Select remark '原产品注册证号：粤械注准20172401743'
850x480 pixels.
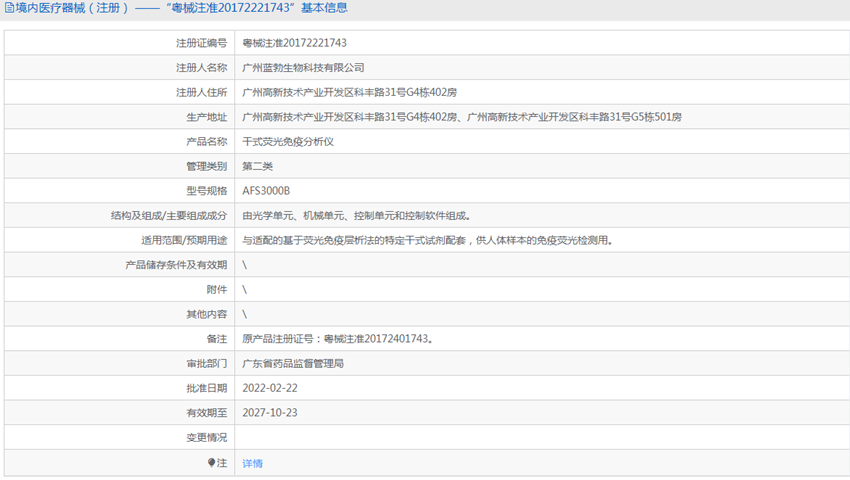click(337, 339)
